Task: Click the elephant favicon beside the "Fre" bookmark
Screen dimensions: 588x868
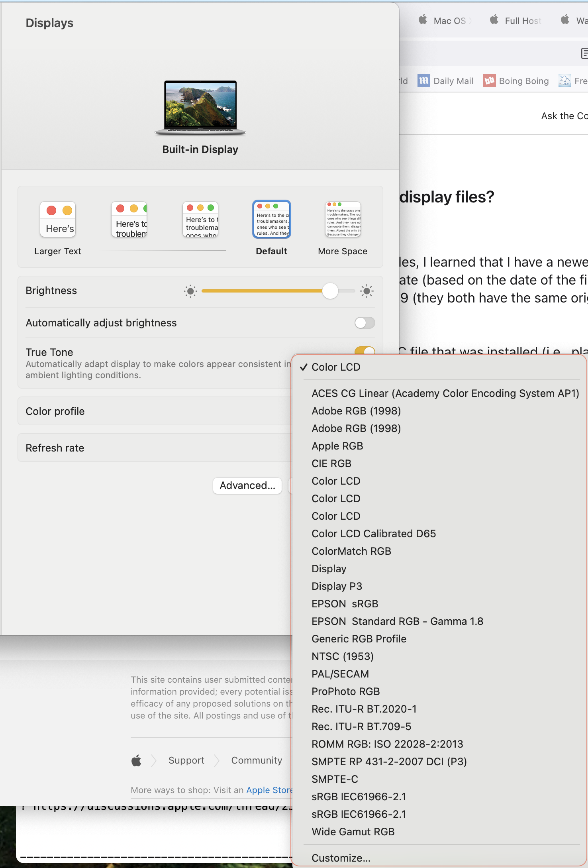Action: point(564,81)
